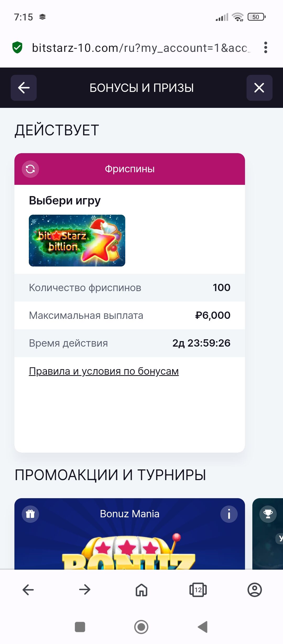283x644 pixels.
Task: Go back using browser back arrow
Action: pos(28,590)
